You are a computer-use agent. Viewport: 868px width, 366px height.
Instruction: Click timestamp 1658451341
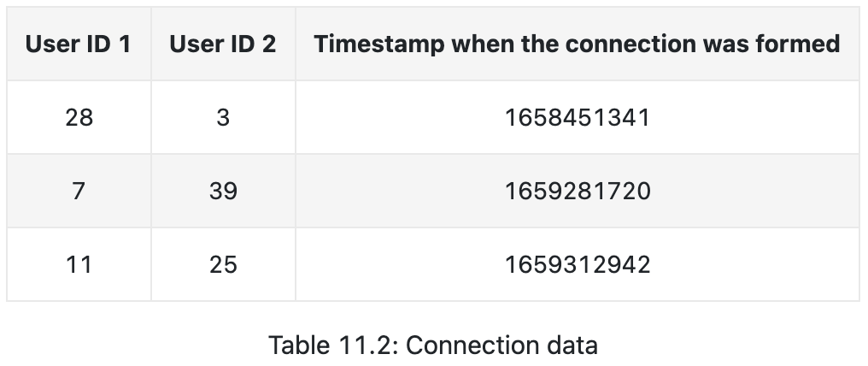pyautogui.click(x=578, y=117)
